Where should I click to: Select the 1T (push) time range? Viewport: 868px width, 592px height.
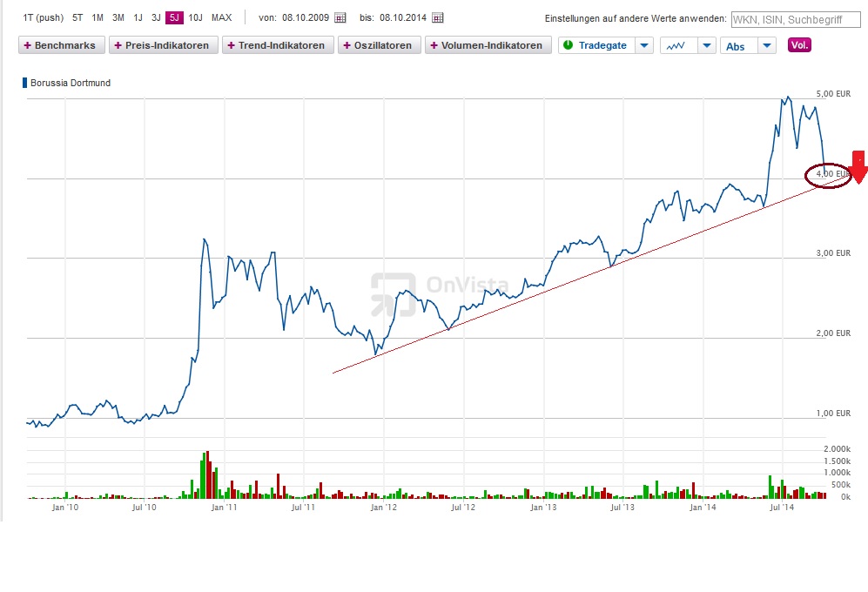pyautogui.click(x=44, y=17)
